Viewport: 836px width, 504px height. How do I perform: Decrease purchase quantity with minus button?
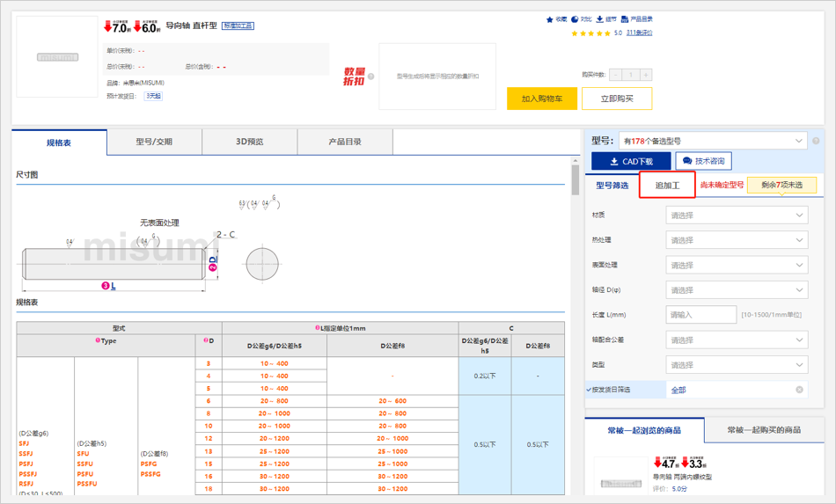(x=615, y=75)
